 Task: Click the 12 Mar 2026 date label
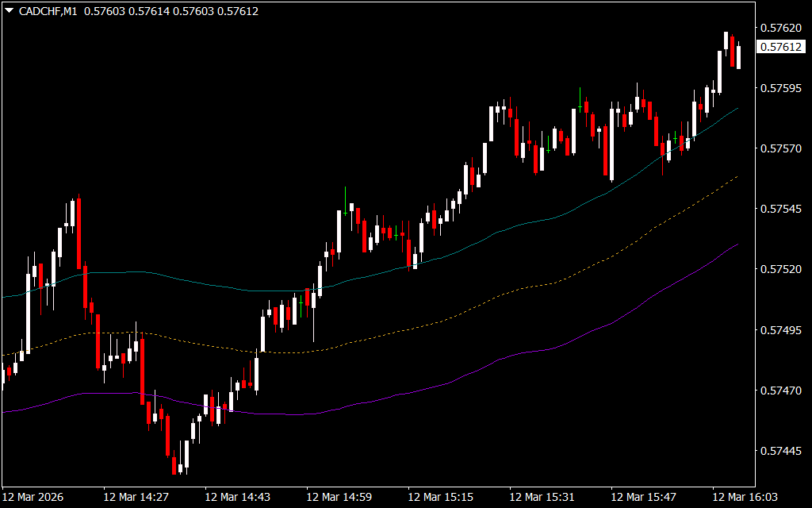coord(33,497)
